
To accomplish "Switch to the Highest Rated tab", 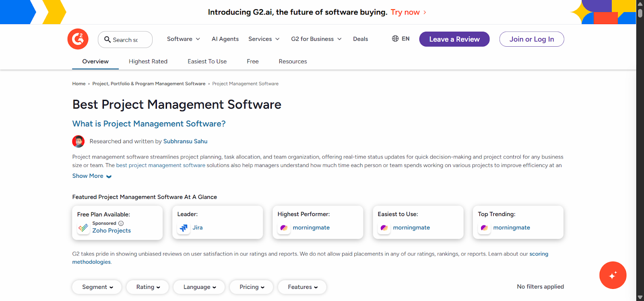I will click(148, 62).
